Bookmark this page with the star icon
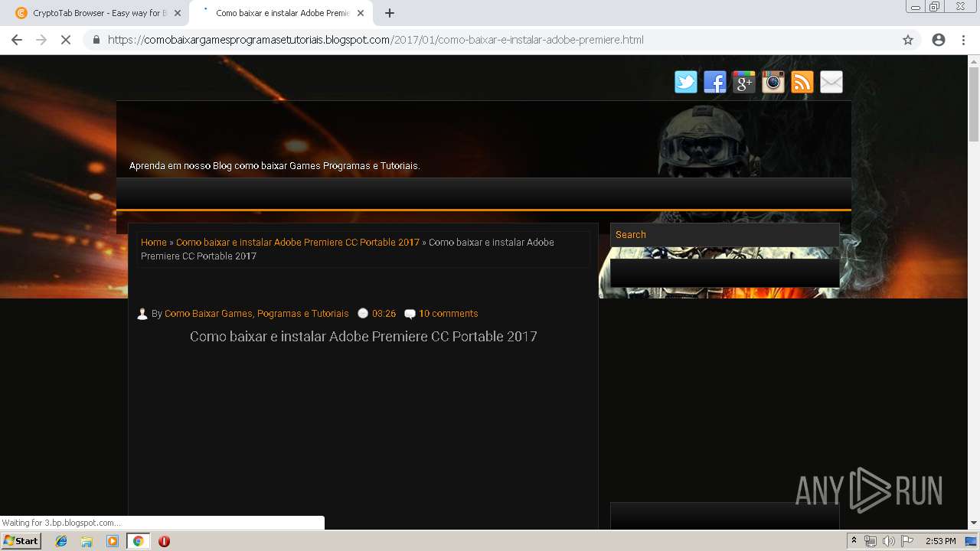 coord(908,40)
